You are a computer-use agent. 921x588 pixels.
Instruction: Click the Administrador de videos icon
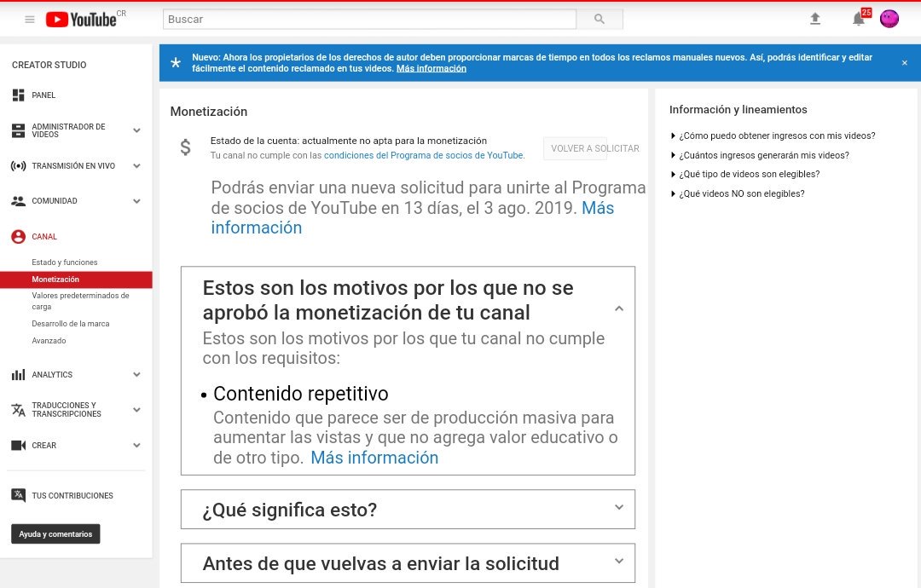(18, 130)
